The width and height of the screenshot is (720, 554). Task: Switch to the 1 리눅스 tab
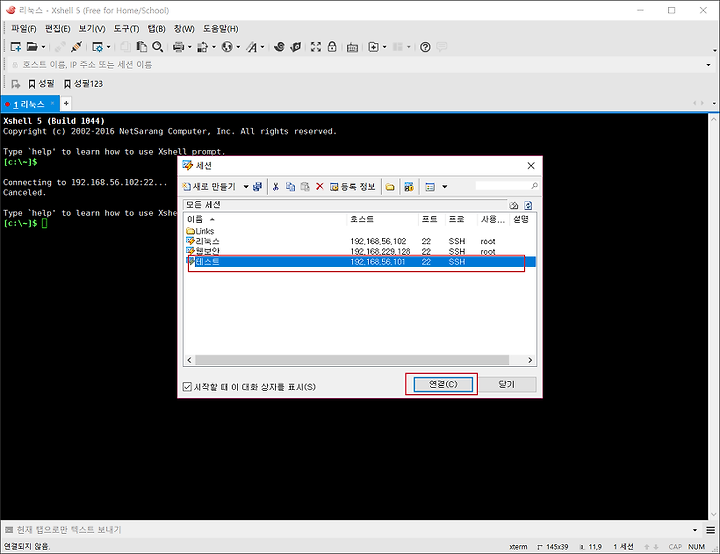point(28,104)
